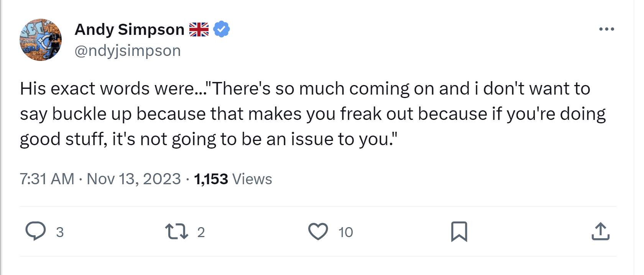The height and width of the screenshot is (275, 644).
Task: Toggle the bookmark for this tweet
Action: tap(459, 231)
